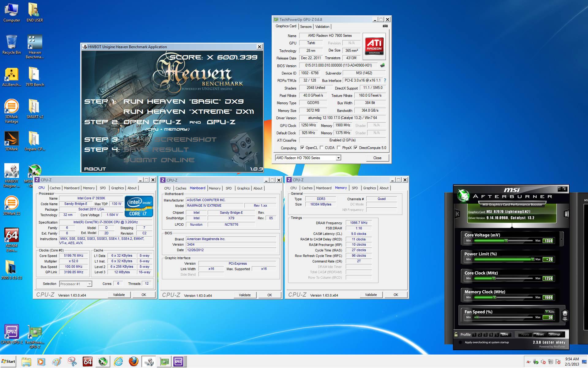Toggle apply overclocking at system startup
The image size is (588, 368).
460,342
